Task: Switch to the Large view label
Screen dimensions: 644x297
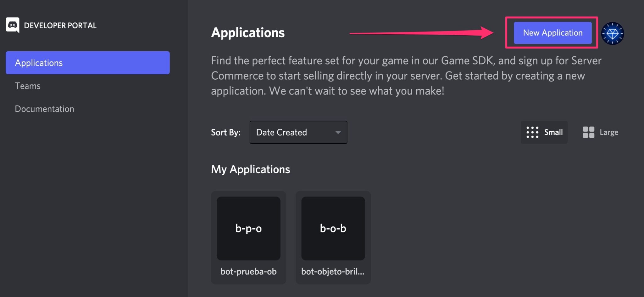Action: point(609,132)
